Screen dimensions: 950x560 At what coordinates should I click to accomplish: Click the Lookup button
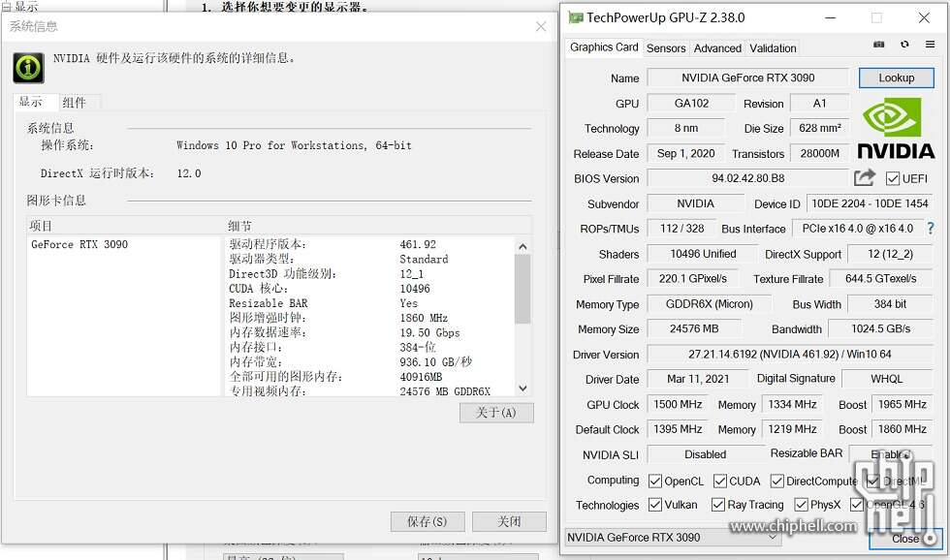pos(896,78)
